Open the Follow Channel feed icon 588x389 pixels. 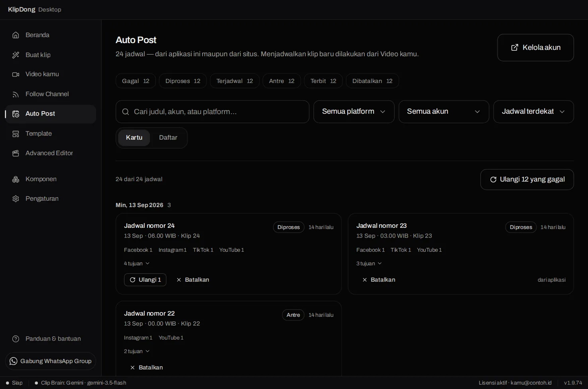[16, 94]
